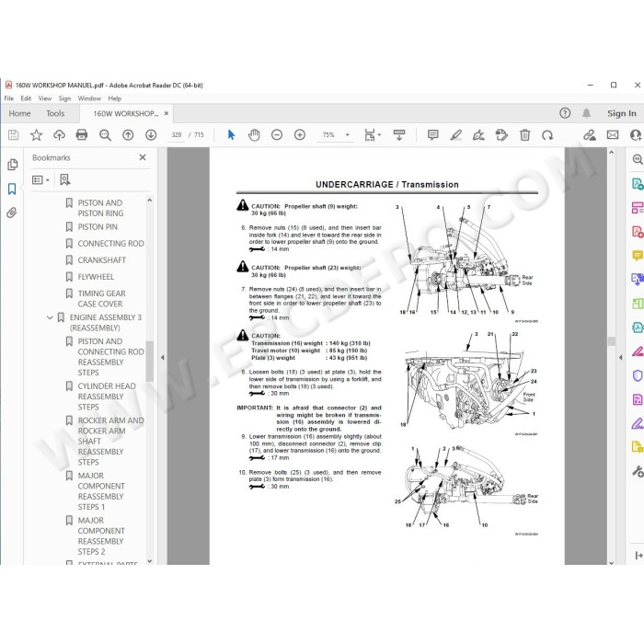The image size is (644, 644).
Task: Open the fit page options
Action: coord(373,134)
